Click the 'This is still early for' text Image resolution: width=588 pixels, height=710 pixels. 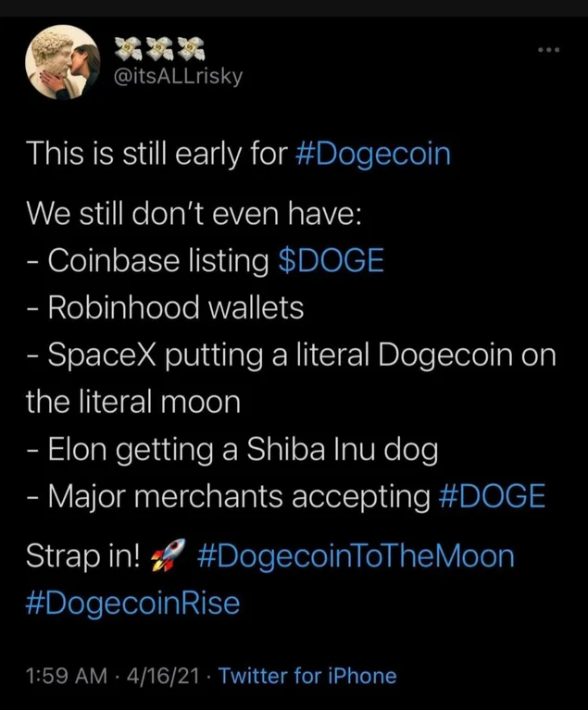pos(156,153)
